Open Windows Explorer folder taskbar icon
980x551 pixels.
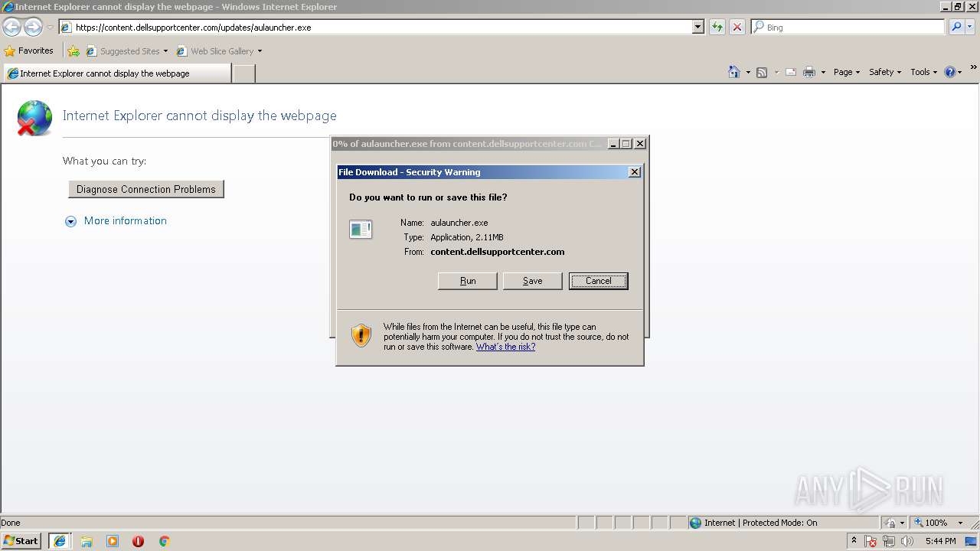pos(87,541)
